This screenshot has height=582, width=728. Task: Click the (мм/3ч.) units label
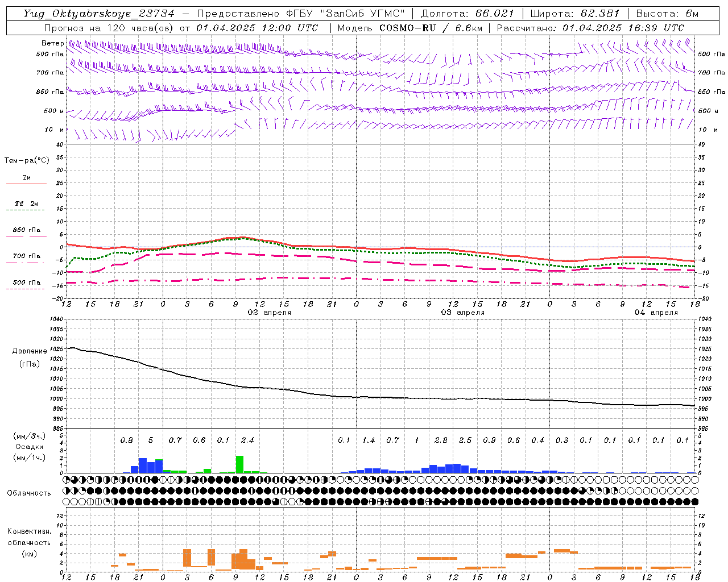[30, 436]
